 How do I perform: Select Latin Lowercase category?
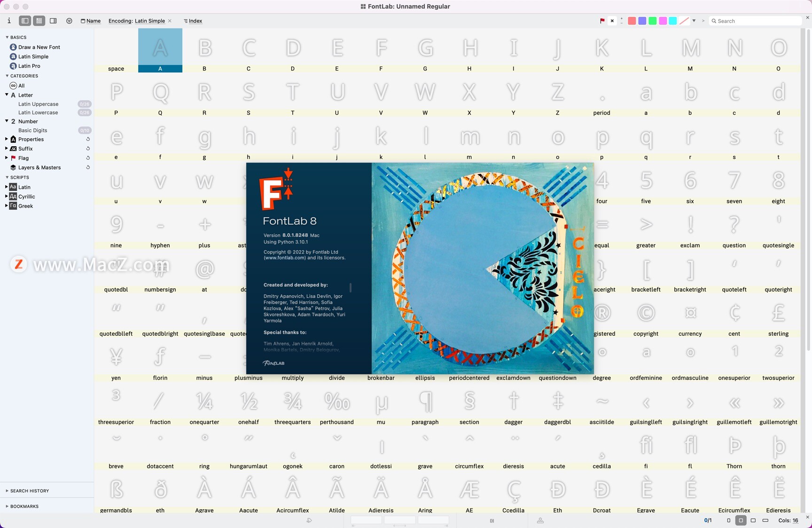pyautogui.click(x=38, y=112)
